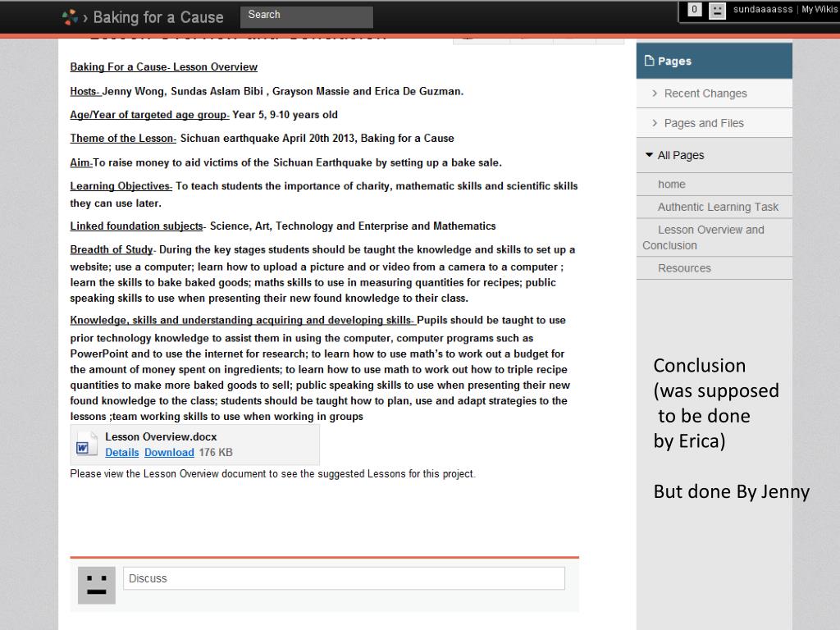The height and width of the screenshot is (630, 840).
Task: Click the All Pages label
Action: [680, 155]
